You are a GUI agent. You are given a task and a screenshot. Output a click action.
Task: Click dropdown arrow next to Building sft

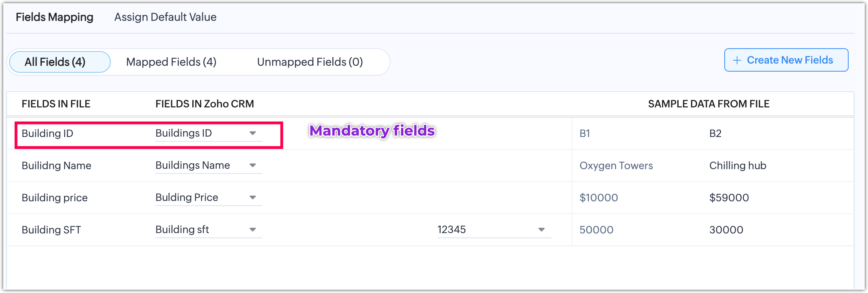pyautogui.click(x=253, y=230)
